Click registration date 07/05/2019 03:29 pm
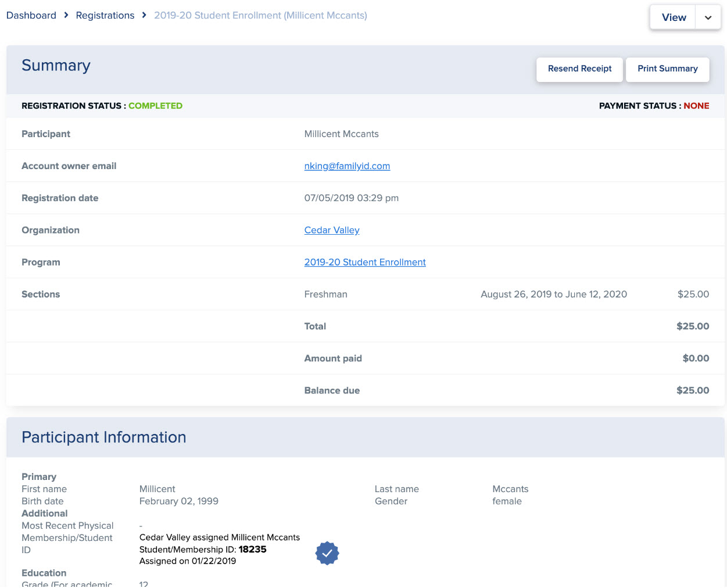Image resolution: width=727 pixels, height=588 pixels. tap(352, 198)
